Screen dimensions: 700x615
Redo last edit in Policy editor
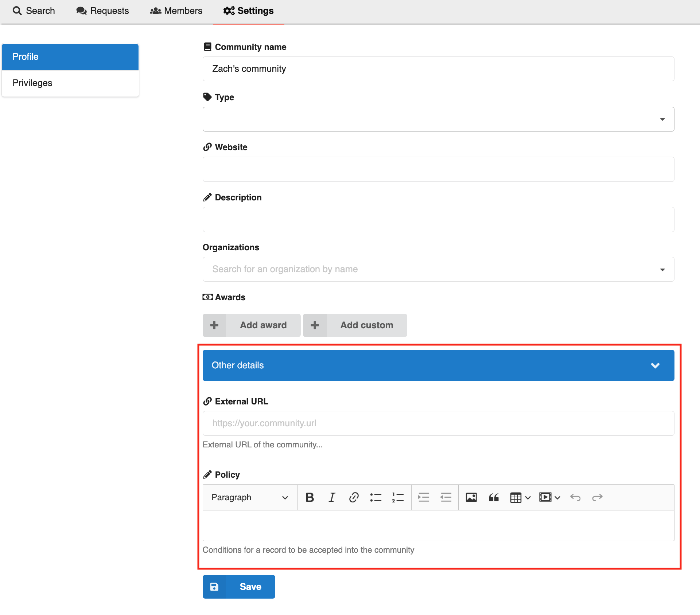pyautogui.click(x=597, y=497)
